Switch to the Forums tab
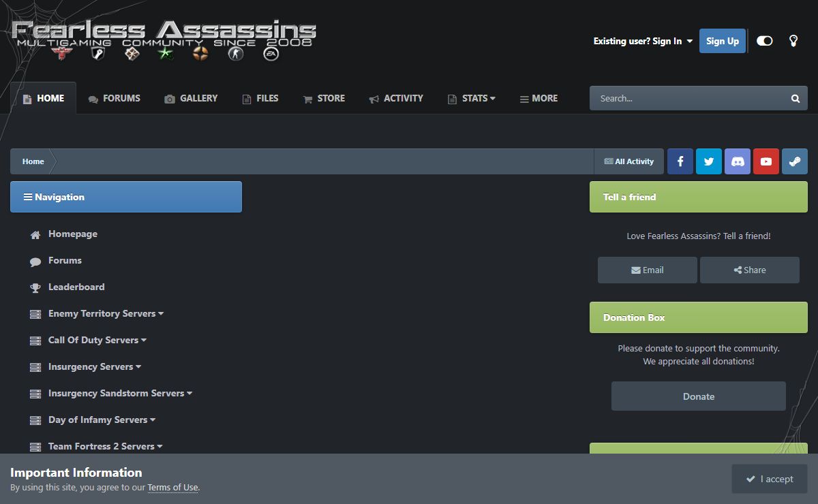 (114, 99)
